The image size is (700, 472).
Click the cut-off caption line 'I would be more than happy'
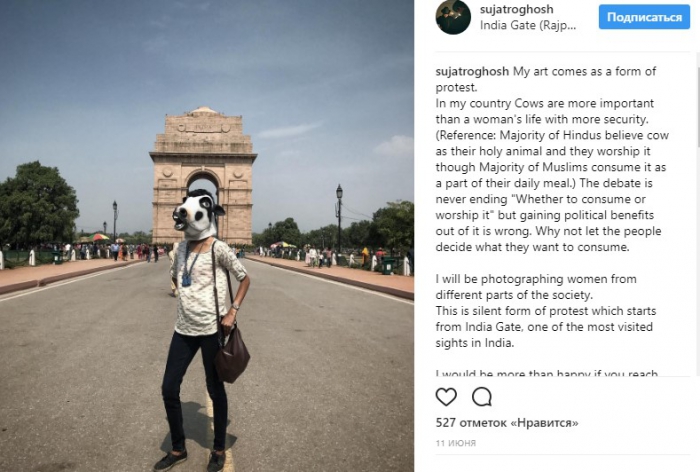(546, 372)
